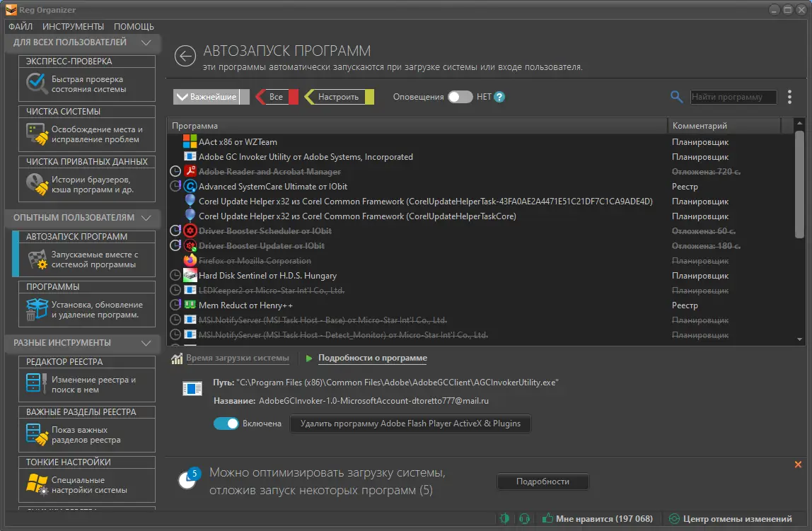Collapse the ДЛЯ ВСЕХ ПОЛЬЗОВАТЕЛЕЙ section
The width and height of the screenshot is (812, 531).
click(x=148, y=43)
